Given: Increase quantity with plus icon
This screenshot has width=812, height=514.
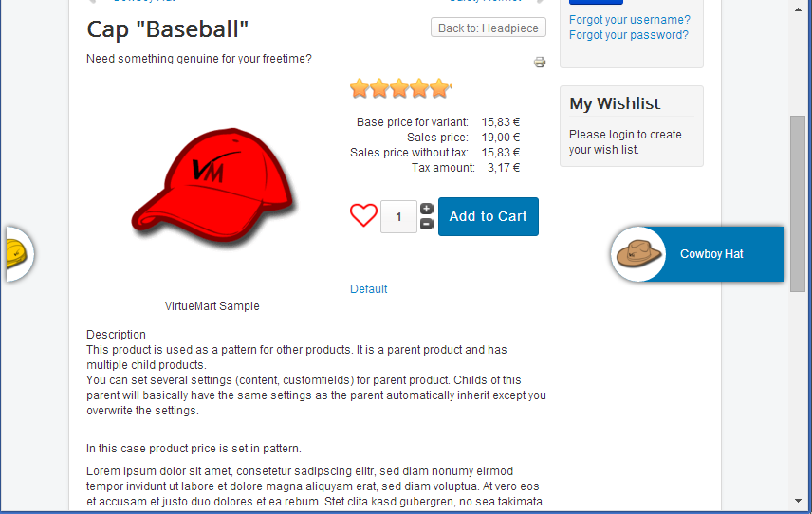Looking at the screenshot, I should (427, 209).
